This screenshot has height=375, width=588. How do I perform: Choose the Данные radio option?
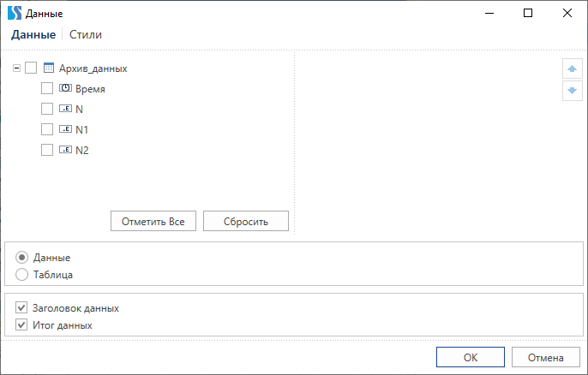click(22, 257)
